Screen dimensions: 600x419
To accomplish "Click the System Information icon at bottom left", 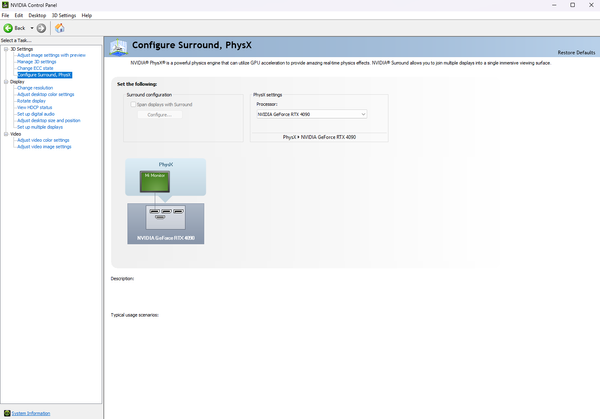I will tap(7, 413).
